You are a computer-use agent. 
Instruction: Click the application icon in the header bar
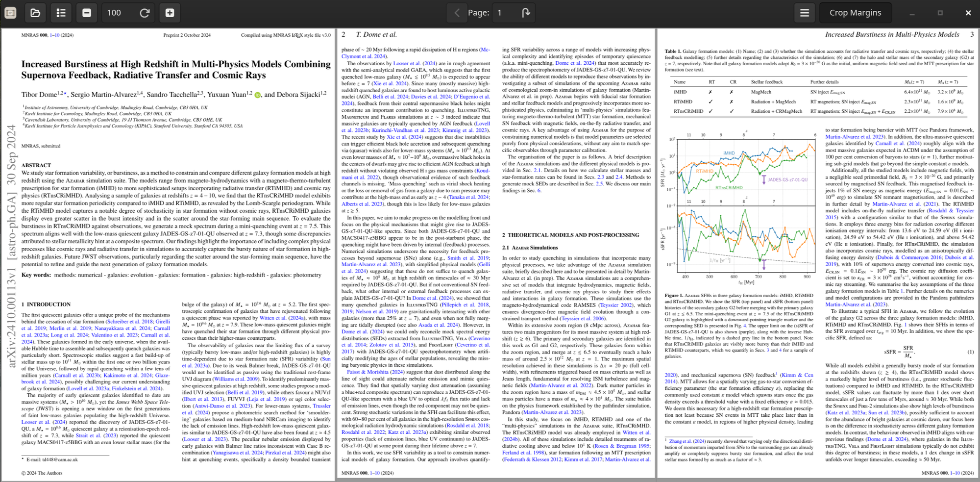pyautogui.click(x=10, y=13)
